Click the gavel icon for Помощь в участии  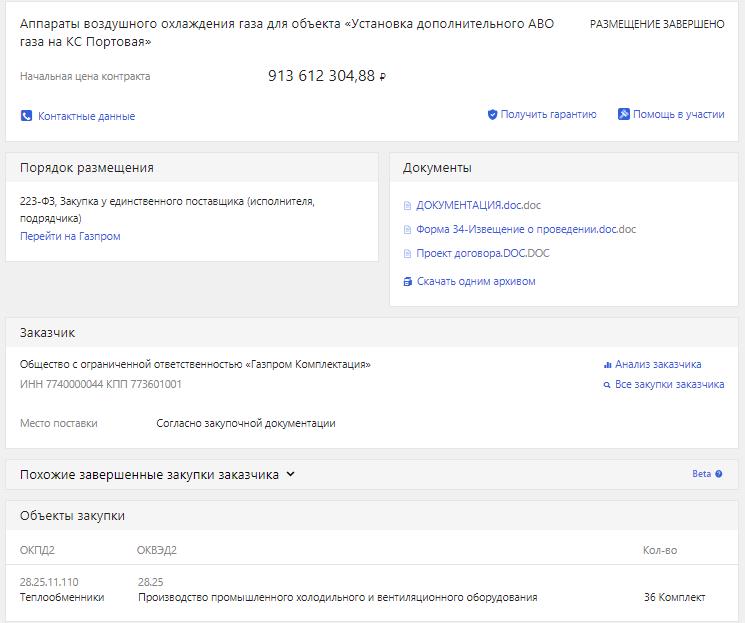(x=623, y=114)
